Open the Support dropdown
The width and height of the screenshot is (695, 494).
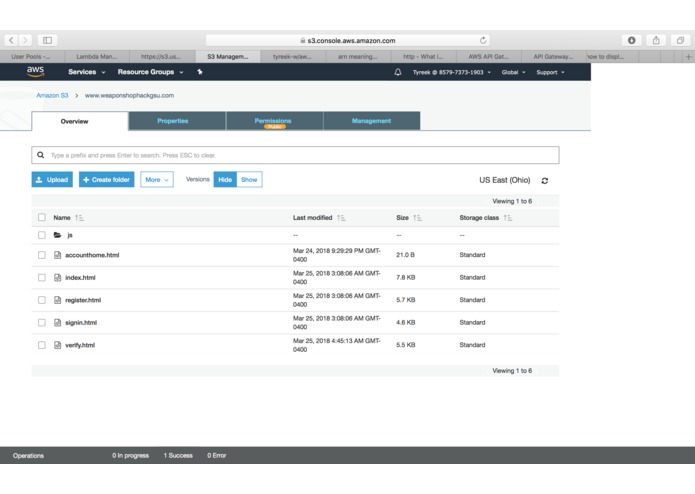pos(551,72)
